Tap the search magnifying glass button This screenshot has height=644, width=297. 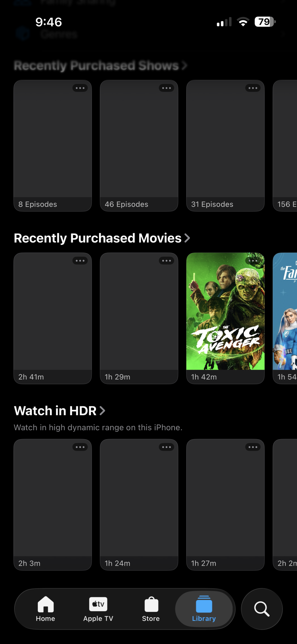[x=262, y=609]
